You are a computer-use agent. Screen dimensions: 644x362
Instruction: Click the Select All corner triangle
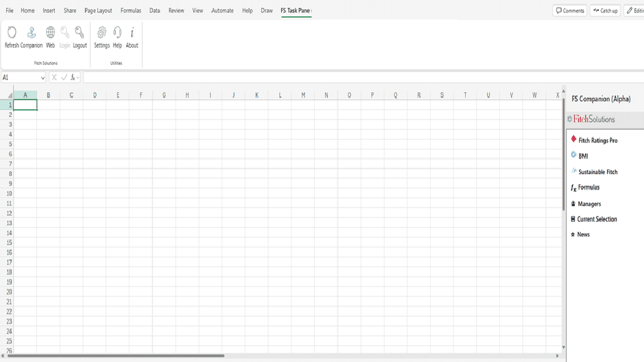pos(10,95)
